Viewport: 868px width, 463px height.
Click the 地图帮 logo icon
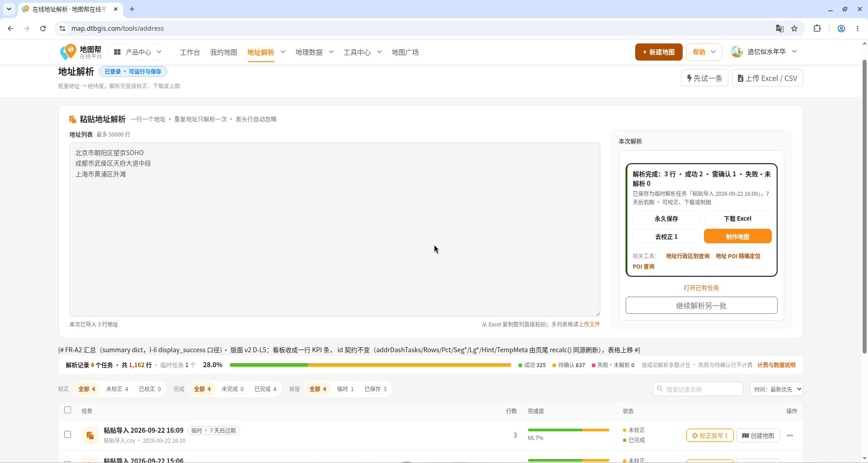(69, 52)
